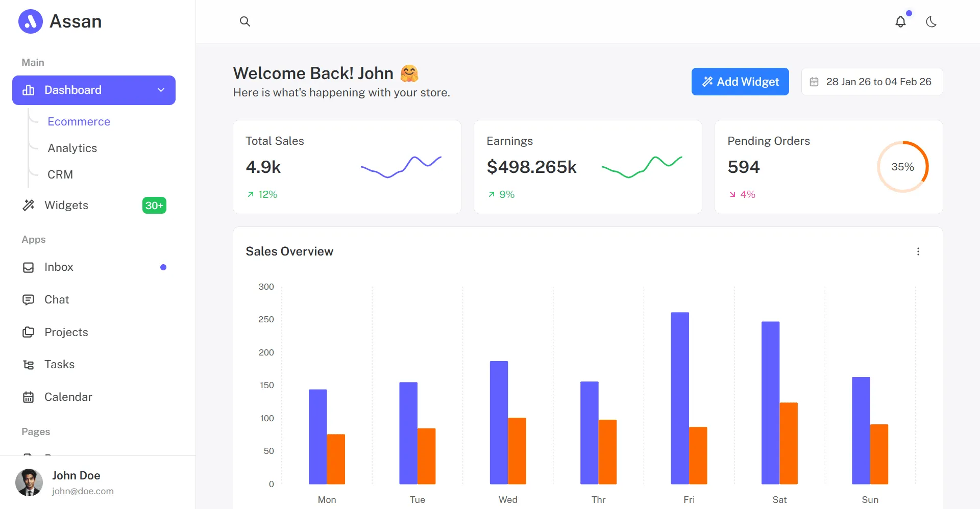Open Calendar from the sidebar
The height and width of the screenshot is (509, 980).
tap(94, 397)
